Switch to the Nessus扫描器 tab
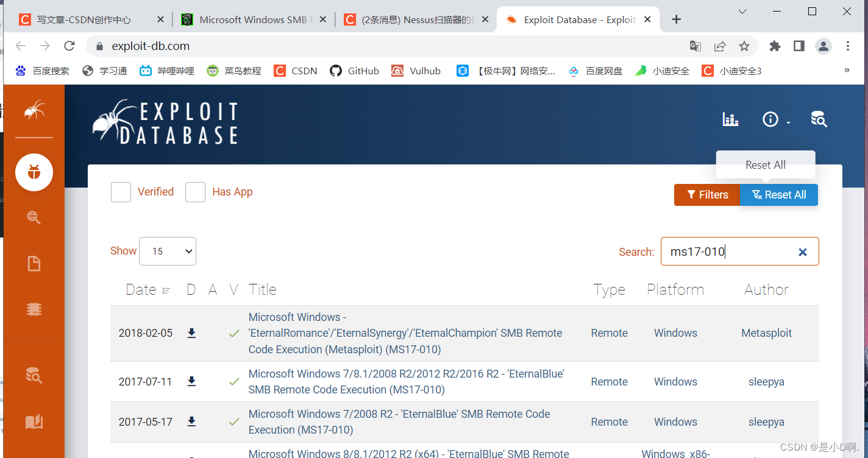 coord(416,19)
